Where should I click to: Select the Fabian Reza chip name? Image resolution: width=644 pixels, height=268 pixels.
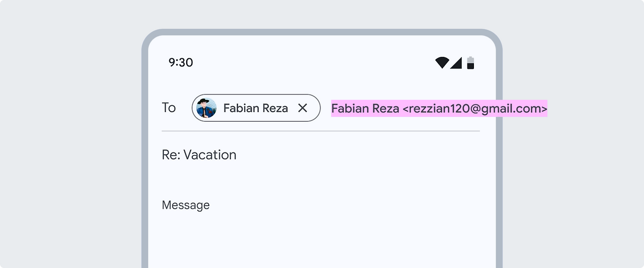[256, 108]
